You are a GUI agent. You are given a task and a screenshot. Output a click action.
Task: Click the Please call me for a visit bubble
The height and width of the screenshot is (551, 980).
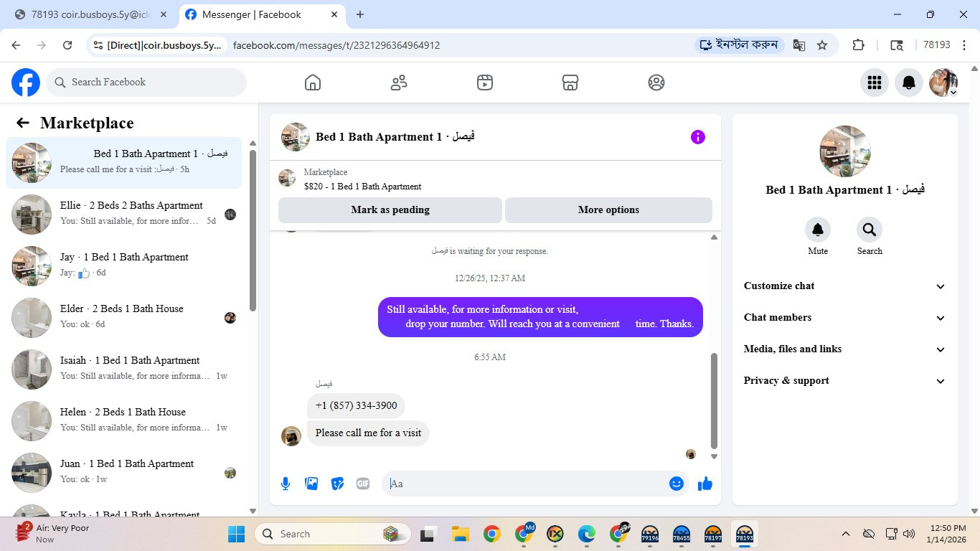pos(368,433)
